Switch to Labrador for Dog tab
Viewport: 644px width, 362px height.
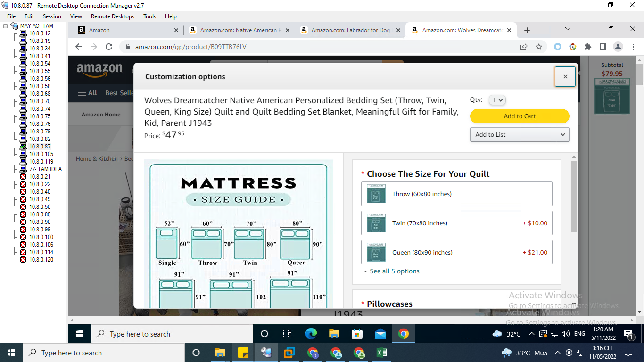point(351,30)
